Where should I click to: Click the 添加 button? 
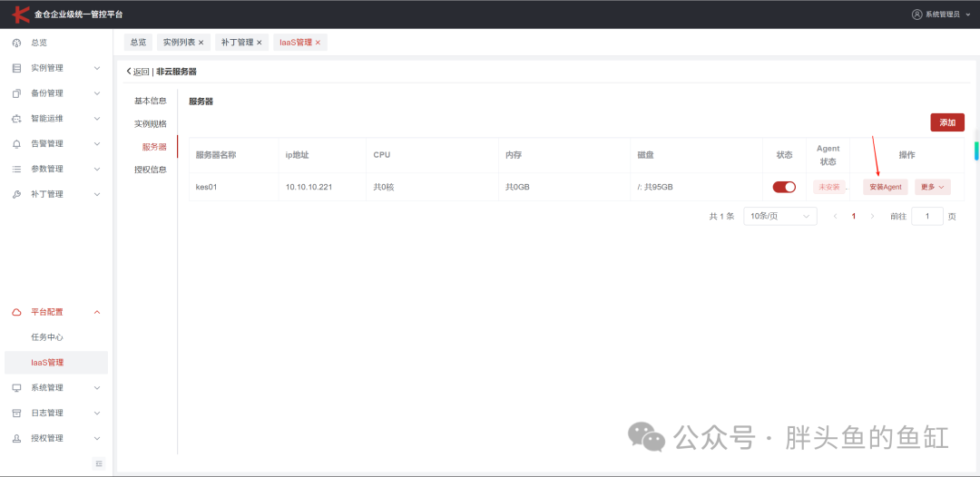pyautogui.click(x=947, y=122)
